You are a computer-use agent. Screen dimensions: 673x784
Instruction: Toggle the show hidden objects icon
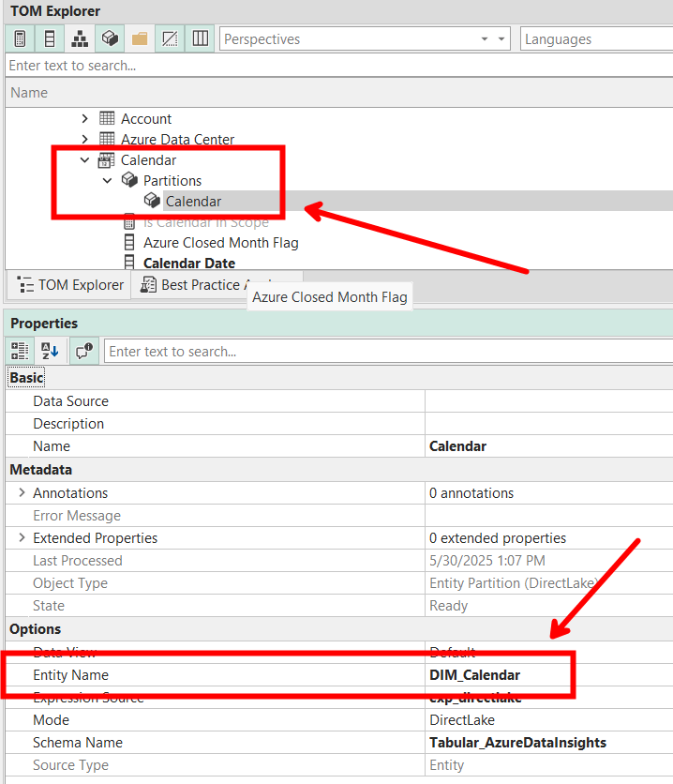[x=170, y=39]
